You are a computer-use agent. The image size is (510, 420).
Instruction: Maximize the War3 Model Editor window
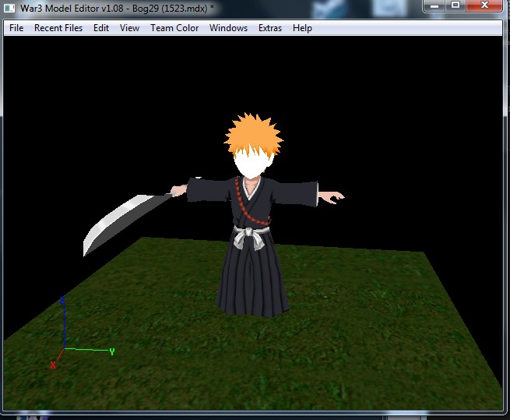tap(455, 5)
